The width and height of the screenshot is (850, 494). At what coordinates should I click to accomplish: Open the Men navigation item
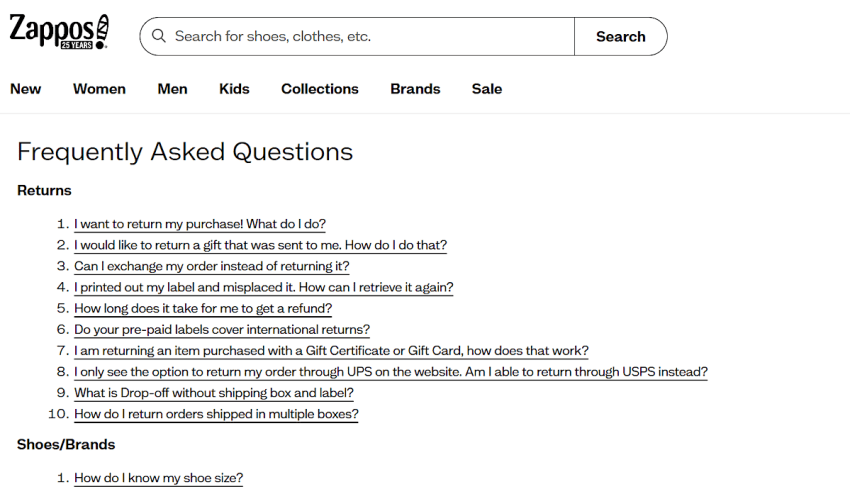coord(172,89)
